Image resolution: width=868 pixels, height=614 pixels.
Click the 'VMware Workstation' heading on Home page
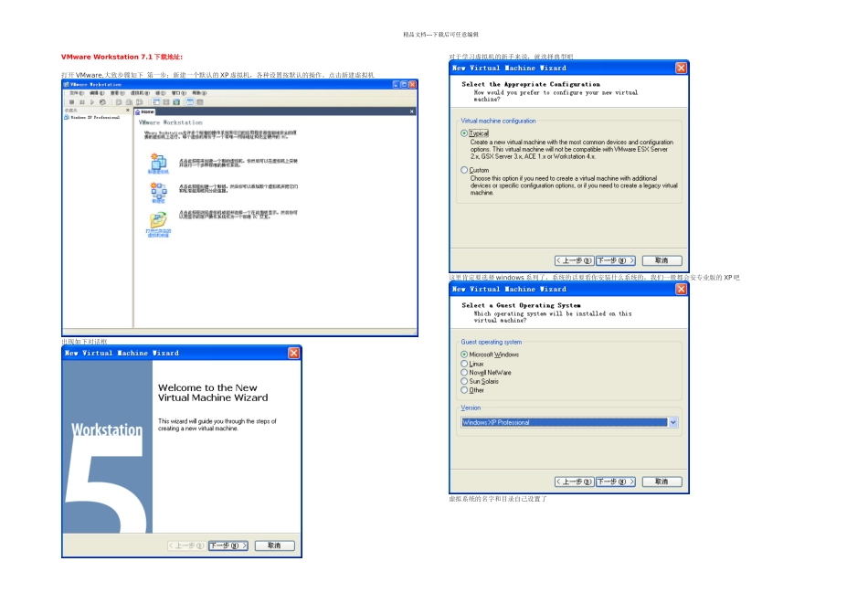tap(171, 122)
